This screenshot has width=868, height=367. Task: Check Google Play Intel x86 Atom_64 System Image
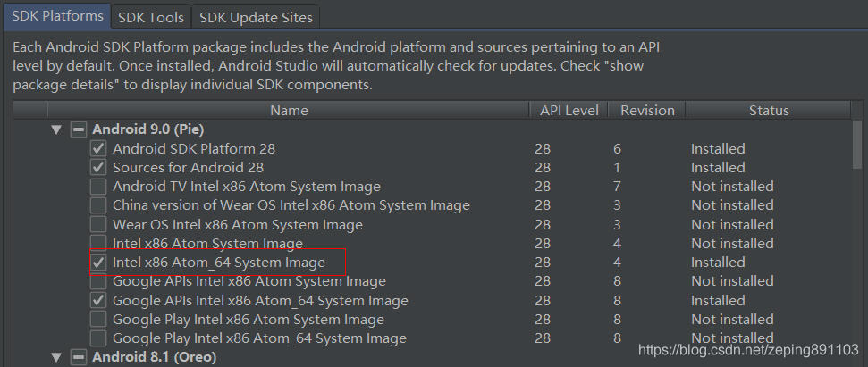98,338
